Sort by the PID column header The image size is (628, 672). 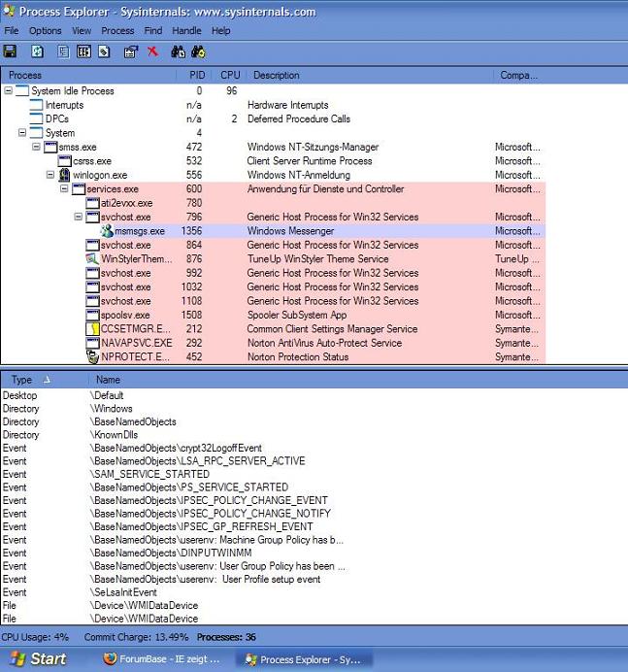tap(194, 75)
